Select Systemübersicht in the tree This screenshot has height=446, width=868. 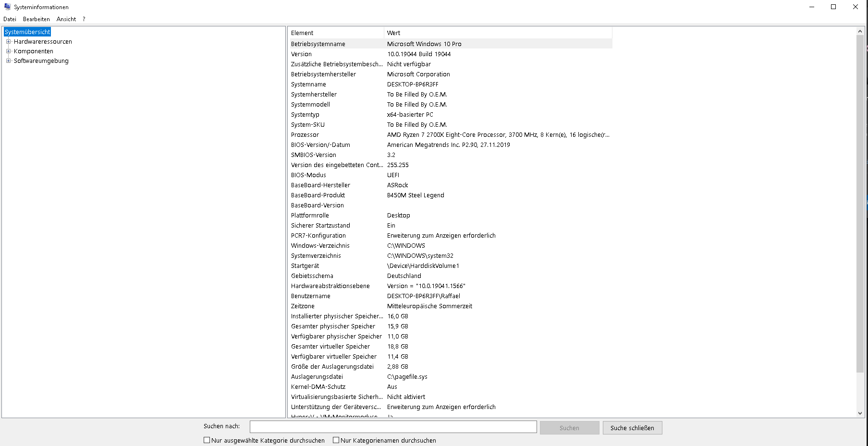(x=27, y=32)
